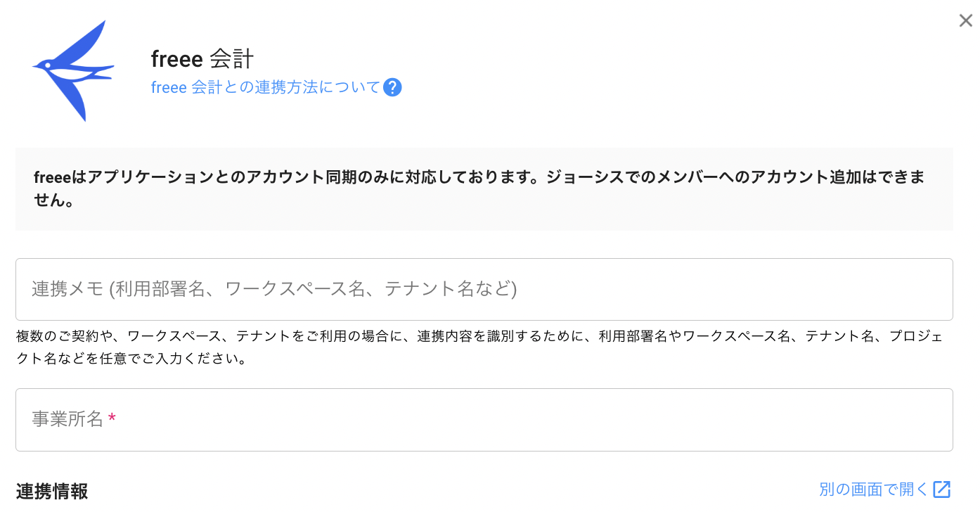
Task: Open the freee 会計との連携方法について link
Action: (x=266, y=88)
